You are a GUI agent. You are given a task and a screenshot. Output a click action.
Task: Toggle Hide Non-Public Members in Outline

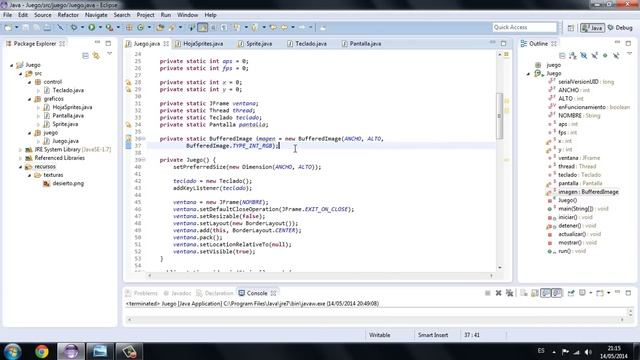point(605,55)
